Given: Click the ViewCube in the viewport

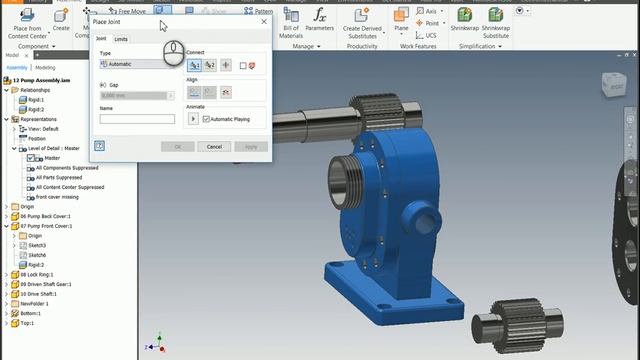Looking at the screenshot, I should [614, 86].
